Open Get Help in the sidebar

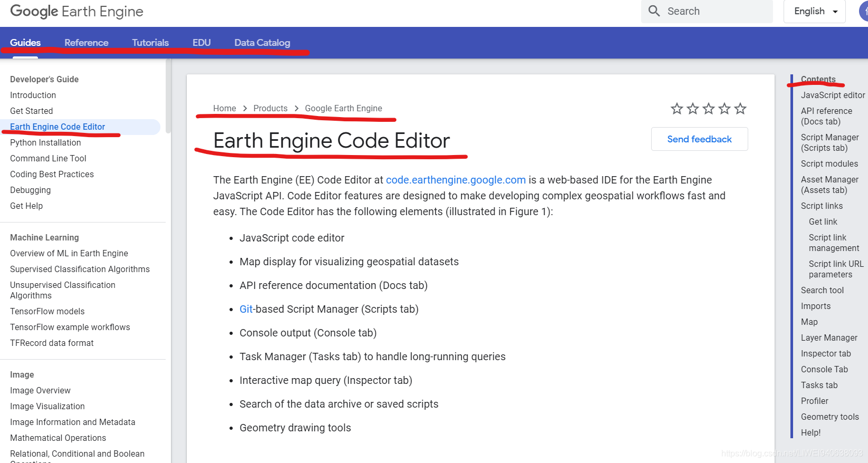[26, 206]
